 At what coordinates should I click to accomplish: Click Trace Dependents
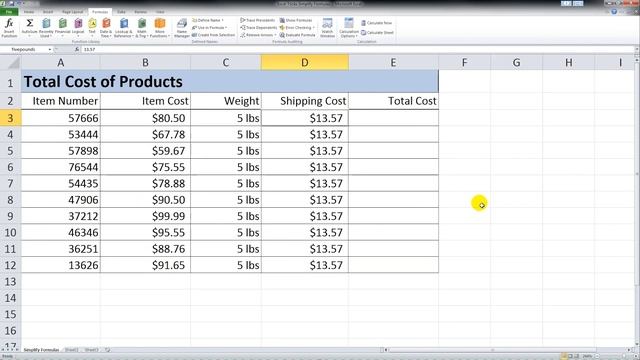coord(258,28)
